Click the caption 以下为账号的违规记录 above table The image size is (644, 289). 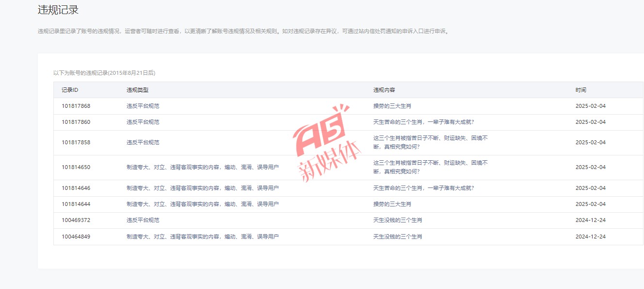point(104,73)
